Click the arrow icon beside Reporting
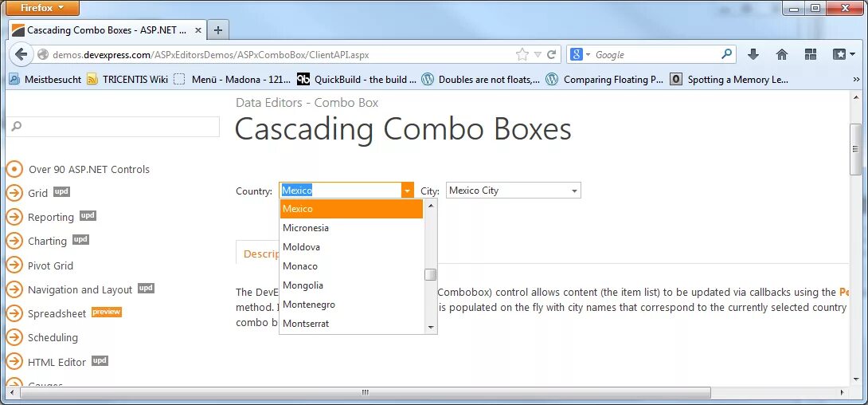This screenshot has height=405, width=868. [14, 217]
